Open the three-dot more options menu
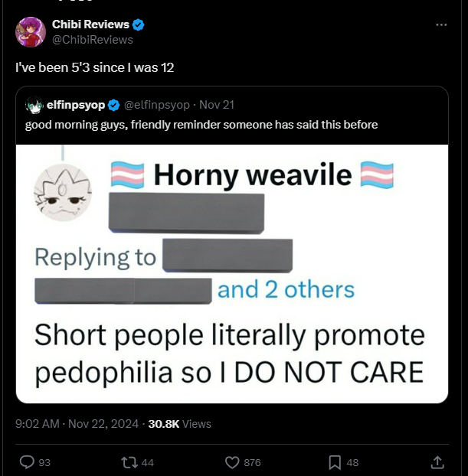Screen dimensions: 468x476 click(441, 25)
